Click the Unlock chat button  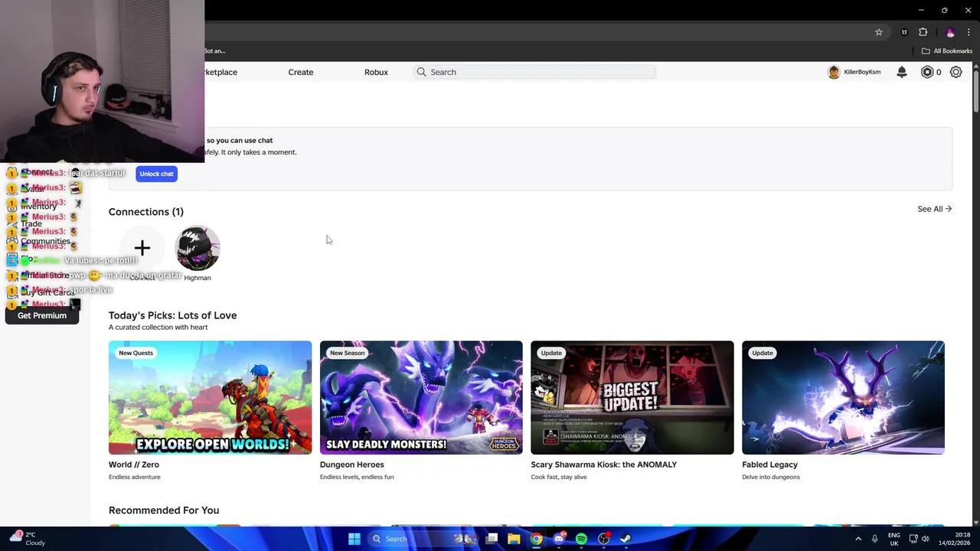tap(156, 174)
